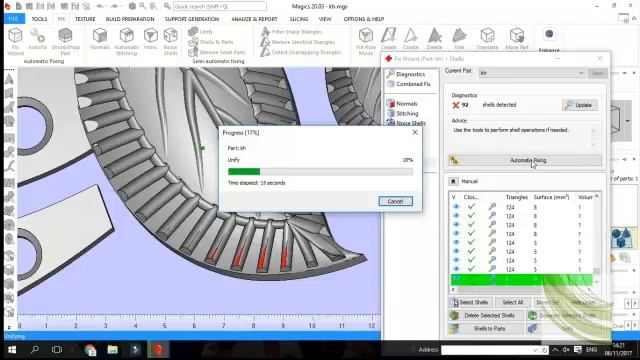The height and width of the screenshot is (360, 640).
Task: Click the Delete triangle tool
Action: [x=434, y=39]
